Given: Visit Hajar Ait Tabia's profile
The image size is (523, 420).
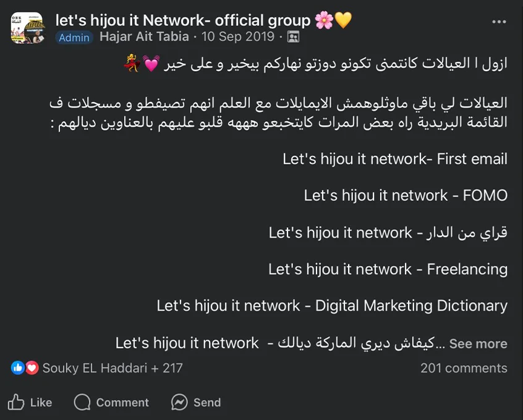Looking at the screenshot, I should (144, 36).
